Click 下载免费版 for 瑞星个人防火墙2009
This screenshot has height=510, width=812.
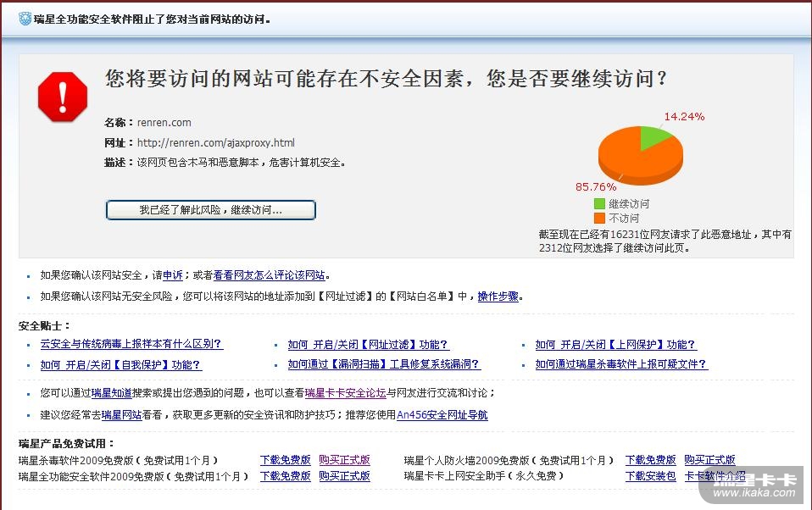tap(650, 460)
